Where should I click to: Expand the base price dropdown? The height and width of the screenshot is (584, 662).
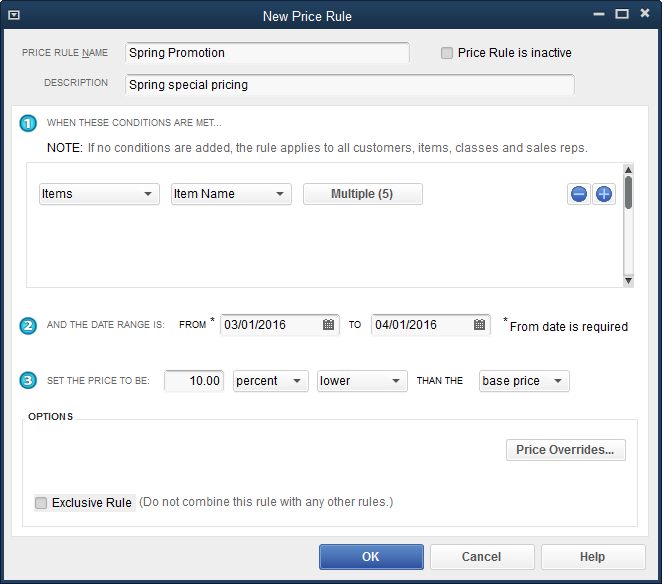[524, 381]
